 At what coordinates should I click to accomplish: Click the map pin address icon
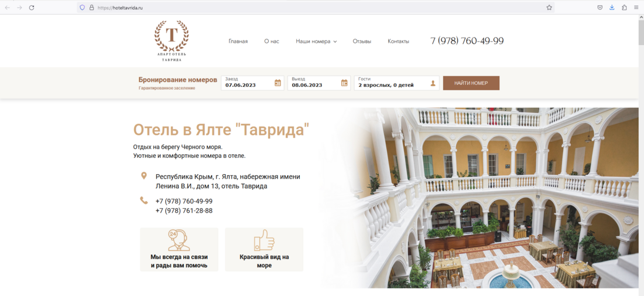144,176
